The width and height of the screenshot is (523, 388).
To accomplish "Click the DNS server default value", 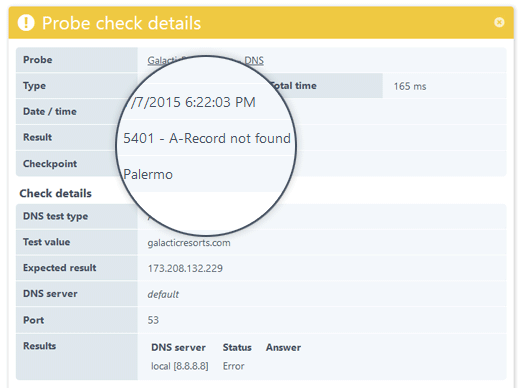I will (x=163, y=294).
